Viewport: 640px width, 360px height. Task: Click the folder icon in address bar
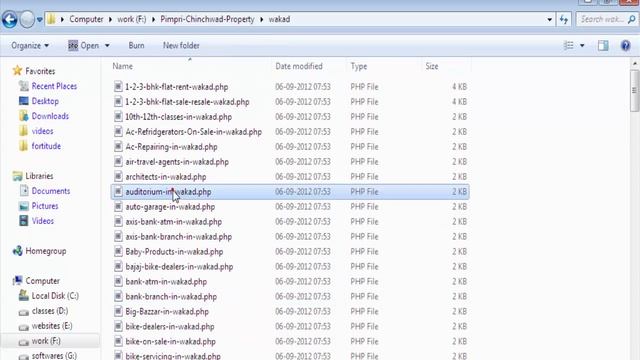[x=51, y=19]
